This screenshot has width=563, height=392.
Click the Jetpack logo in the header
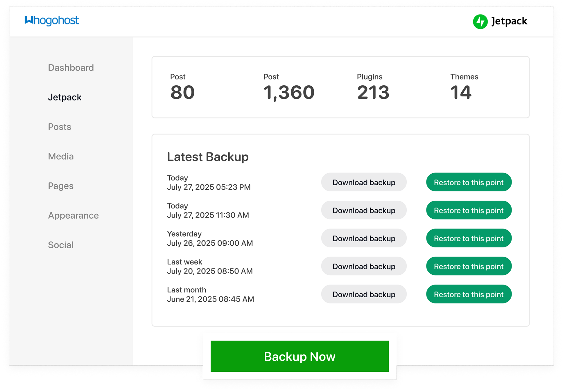click(500, 21)
